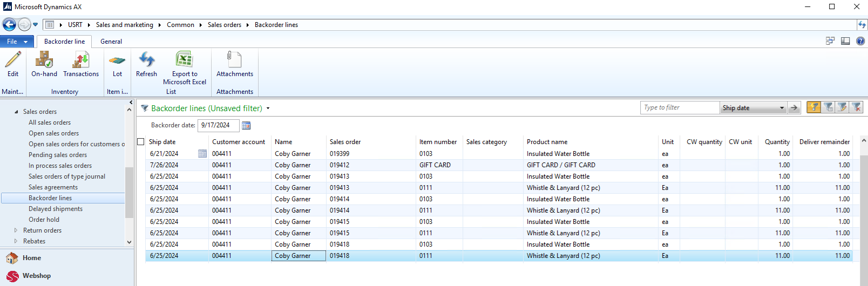Click the Backorder date field
The width and height of the screenshot is (868, 286).
click(218, 125)
